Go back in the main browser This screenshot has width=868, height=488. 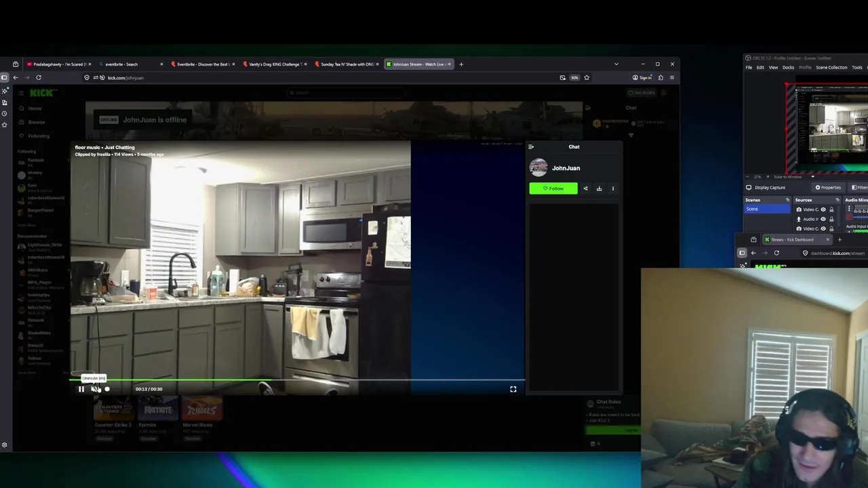pyautogui.click(x=16, y=78)
